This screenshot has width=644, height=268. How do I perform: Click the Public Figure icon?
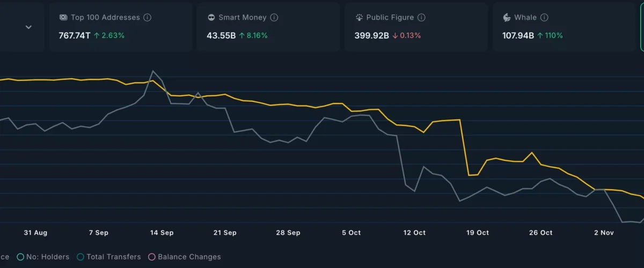pyautogui.click(x=359, y=18)
